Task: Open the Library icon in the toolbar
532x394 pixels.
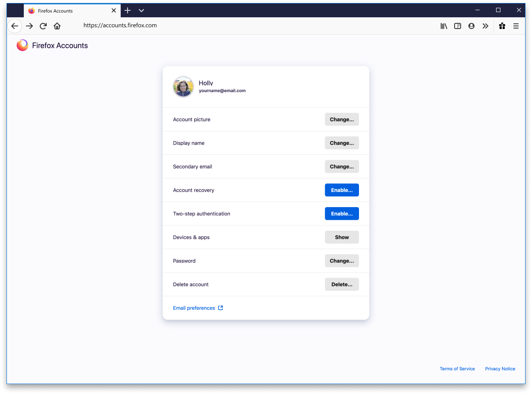Action: 444,26
